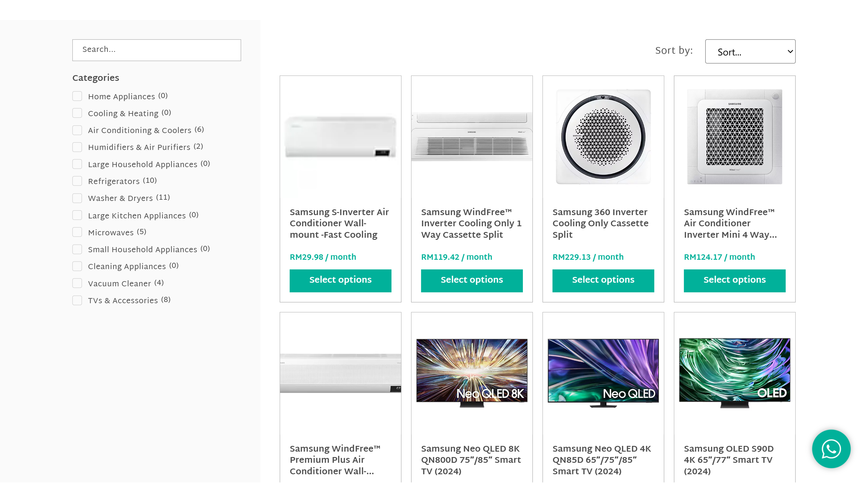Viewport: 868px width, 483px height.
Task: Tick the Refrigerators checkbox
Action: click(77, 181)
